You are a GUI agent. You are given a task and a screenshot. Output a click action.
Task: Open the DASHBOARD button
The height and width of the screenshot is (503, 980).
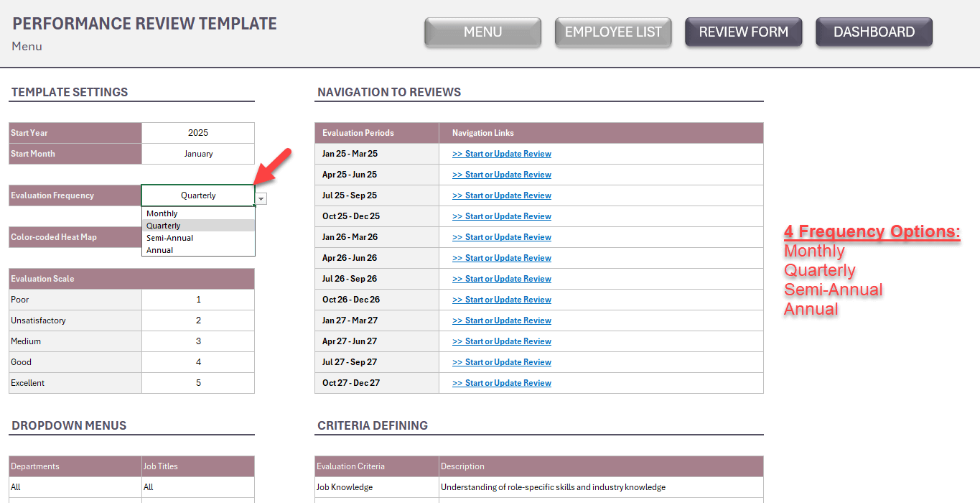tap(874, 32)
